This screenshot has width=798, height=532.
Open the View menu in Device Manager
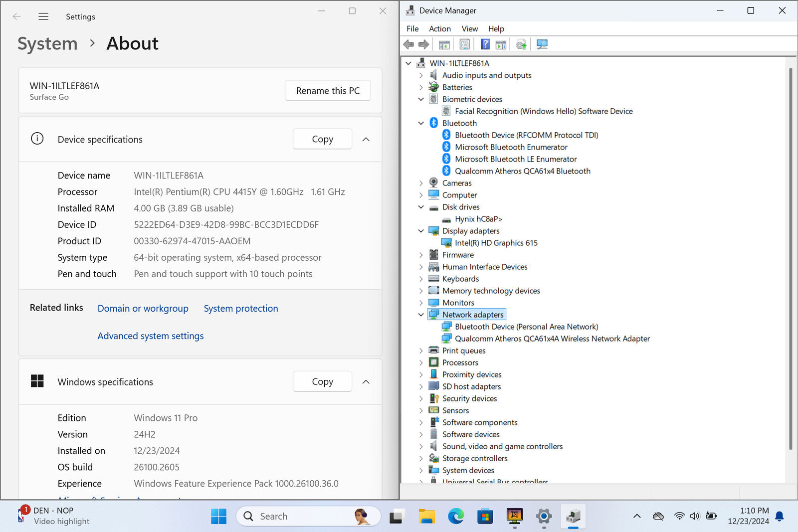(469, 29)
